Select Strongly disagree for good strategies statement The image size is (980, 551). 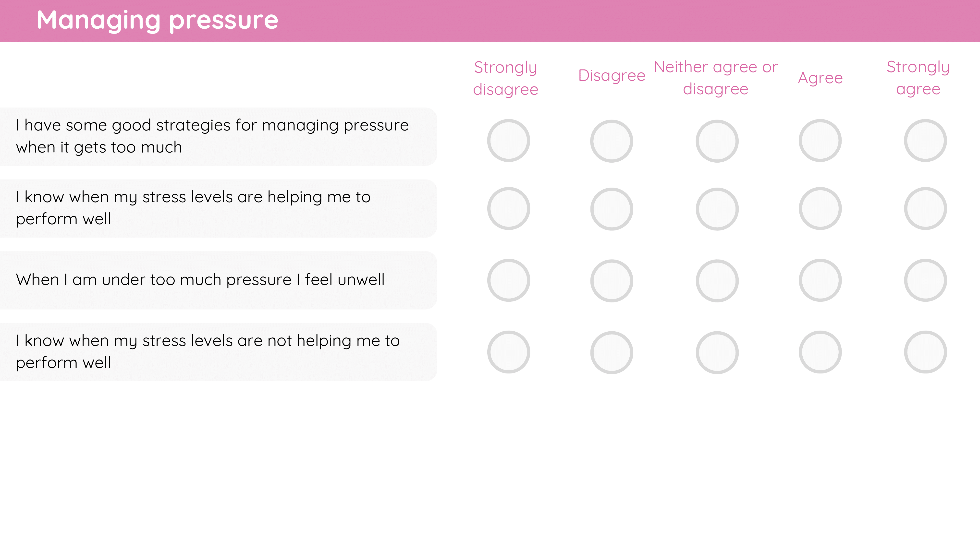509,141
